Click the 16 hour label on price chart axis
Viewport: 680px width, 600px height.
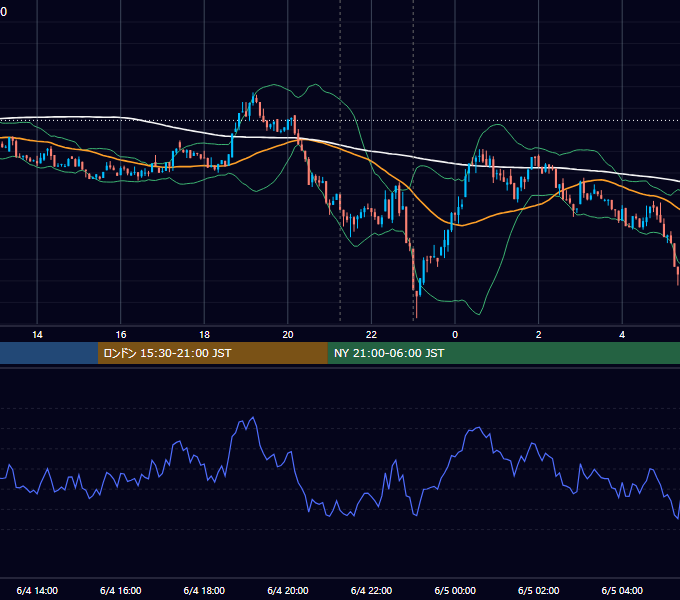click(x=121, y=335)
